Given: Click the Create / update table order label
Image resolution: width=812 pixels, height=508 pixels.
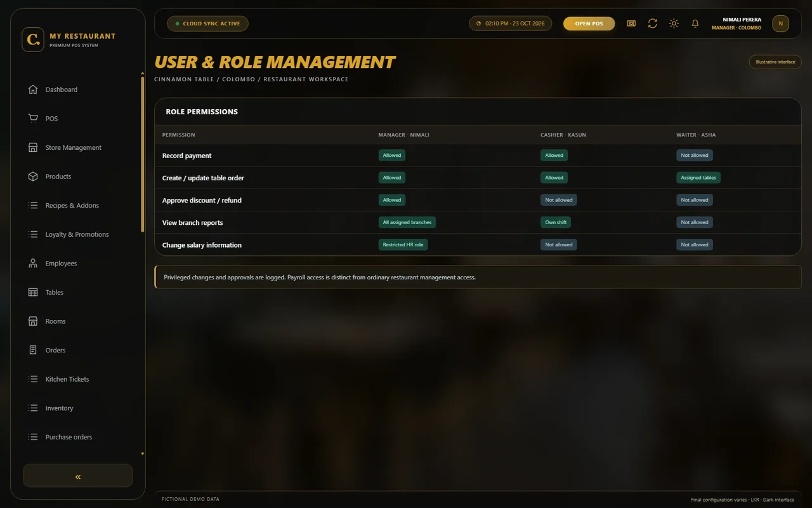Looking at the screenshot, I should pyautogui.click(x=203, y=178).
